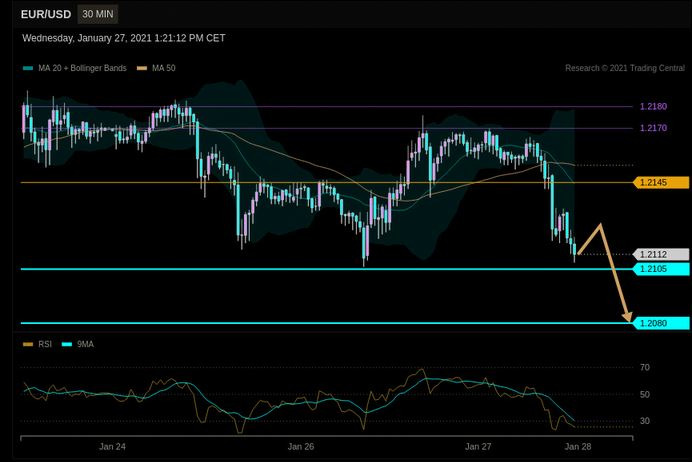Select the date and time header text
The height and width of the screenshot is (462, 692).
pyautogui.click(x=124, y=38)
